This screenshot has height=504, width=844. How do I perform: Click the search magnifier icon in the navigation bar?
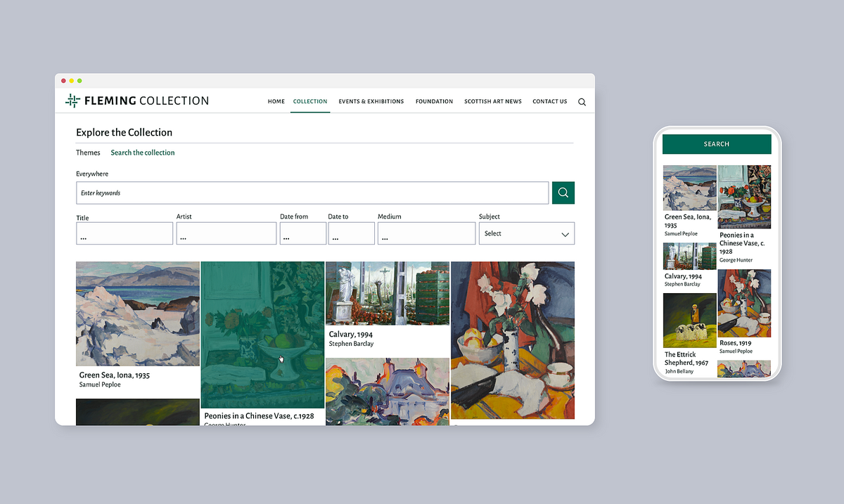(582, 102)
